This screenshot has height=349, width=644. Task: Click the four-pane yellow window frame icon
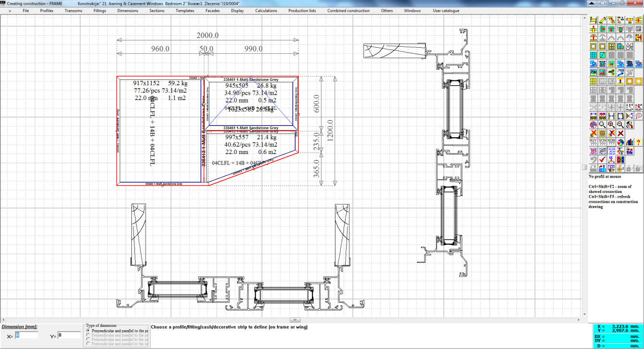(x=611, y=47)
